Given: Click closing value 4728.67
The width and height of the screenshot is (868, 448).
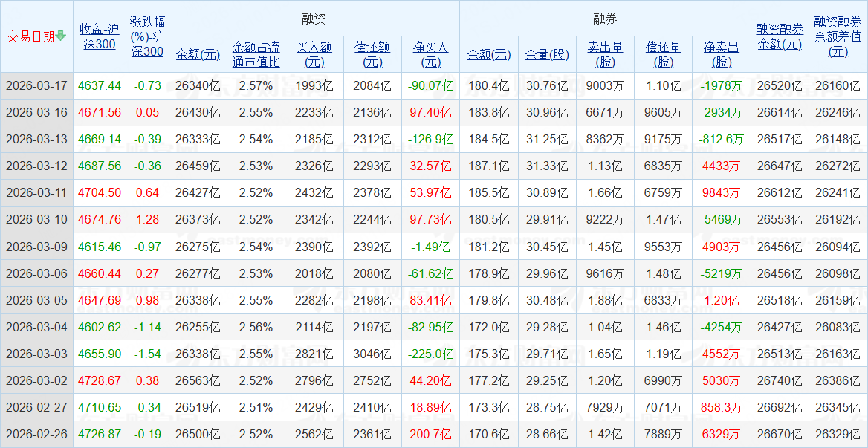Looking at the screenshot, I should point(100,380).
